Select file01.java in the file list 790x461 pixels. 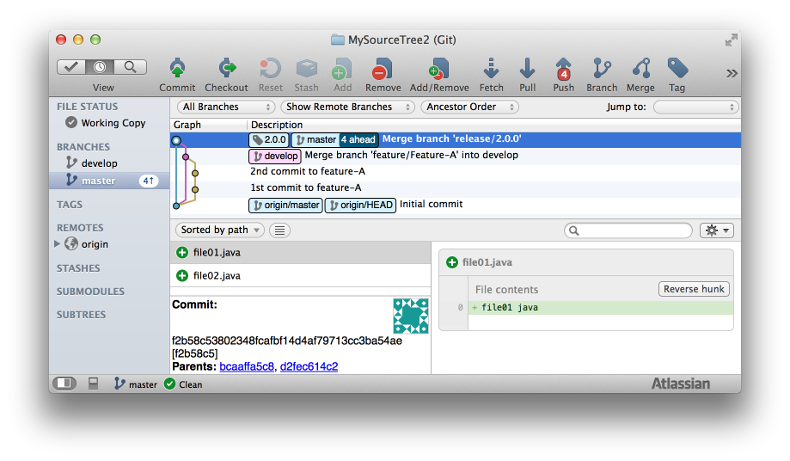[300, 252]
